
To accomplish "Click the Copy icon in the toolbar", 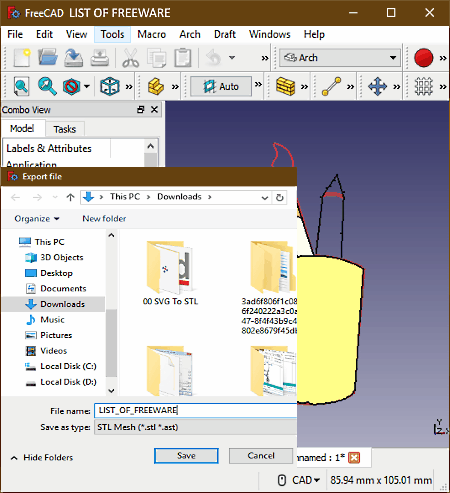I will click(157, 58).
